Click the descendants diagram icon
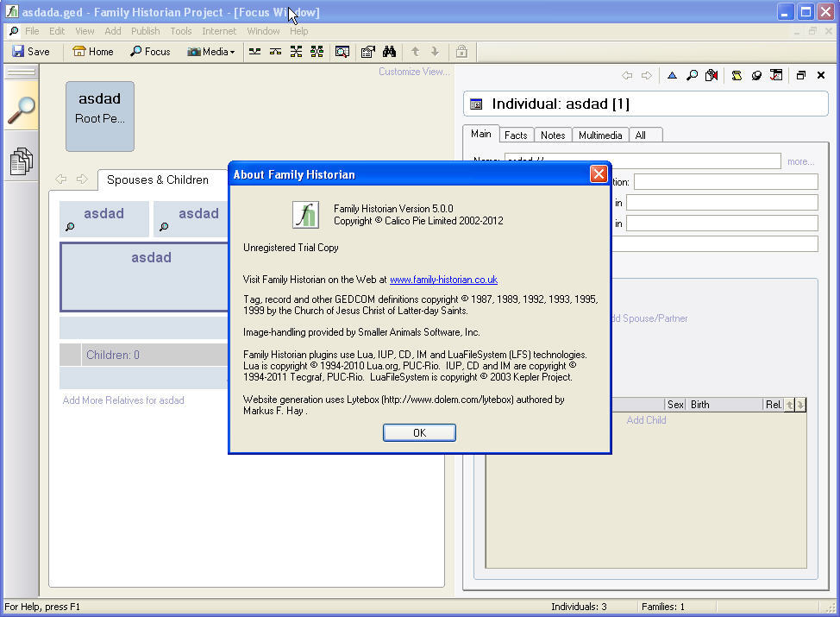Image resolution: width=840 pixels, height=617 pixels. tap(275, 52)
